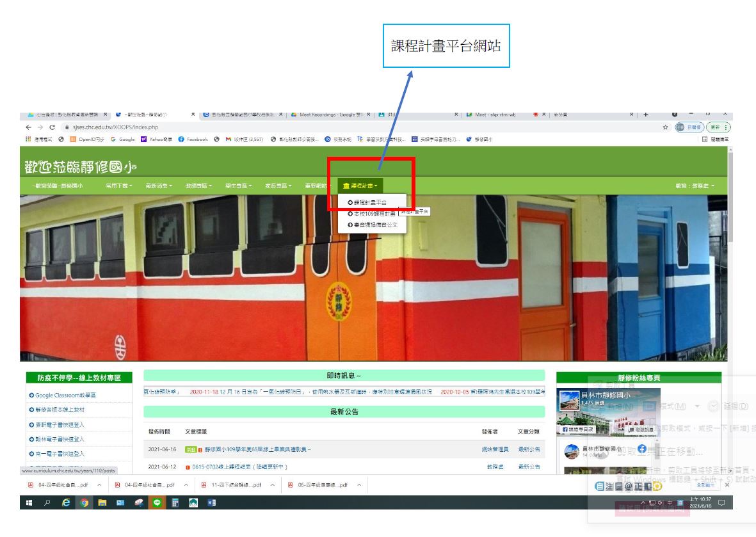Open the 靜修國小 bookmark in bookmarks bar
The image size is (756, 537).
pos(479,140)
